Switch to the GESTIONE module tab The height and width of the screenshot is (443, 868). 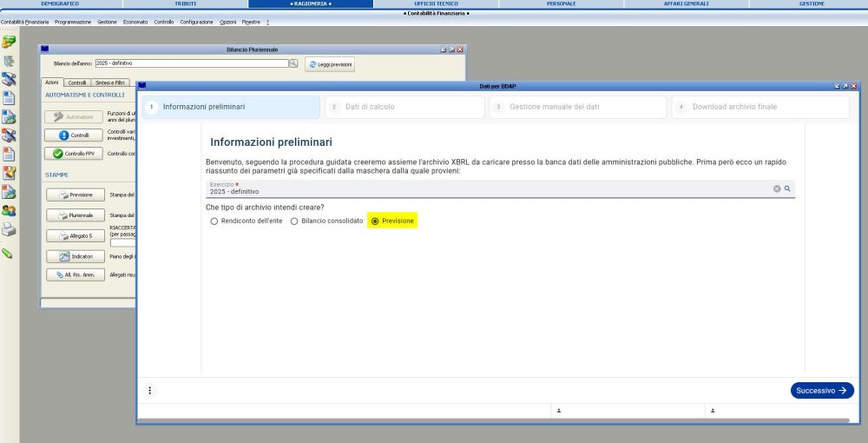[812, 3]
